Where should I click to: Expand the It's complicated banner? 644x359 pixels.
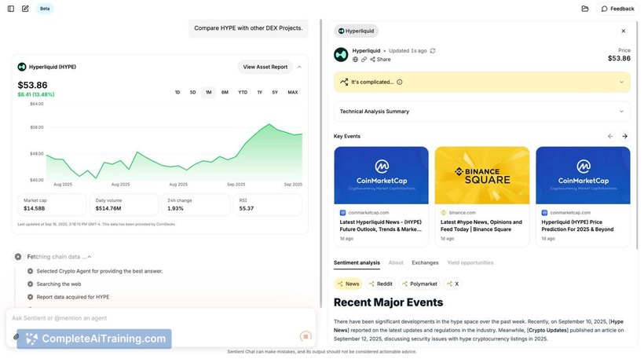621,82
